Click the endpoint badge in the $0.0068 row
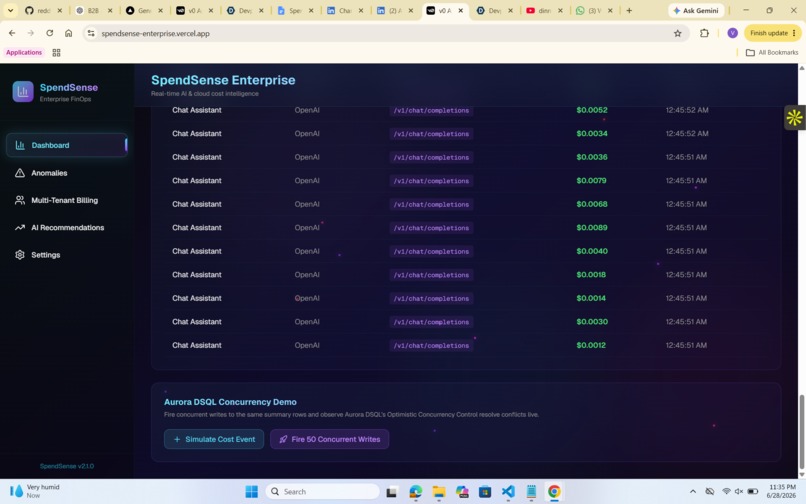This screenshot has width=806, height=504. tap(431, 204)
